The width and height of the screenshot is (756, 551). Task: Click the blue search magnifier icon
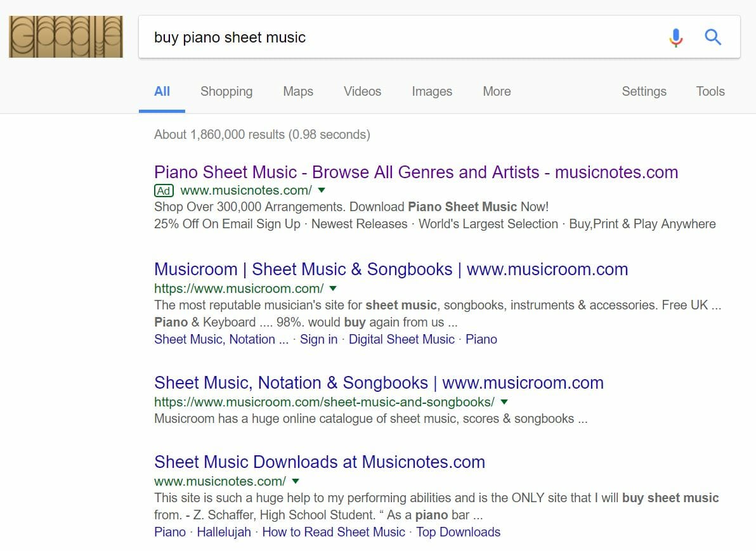tap(713, 37)
